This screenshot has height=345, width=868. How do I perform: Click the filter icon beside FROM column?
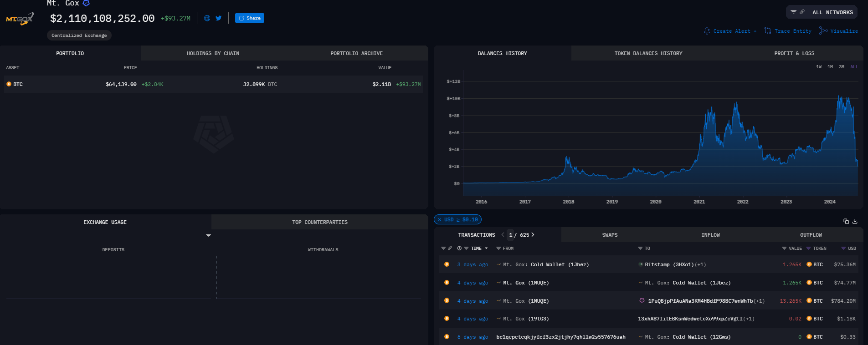click(498, 249)
